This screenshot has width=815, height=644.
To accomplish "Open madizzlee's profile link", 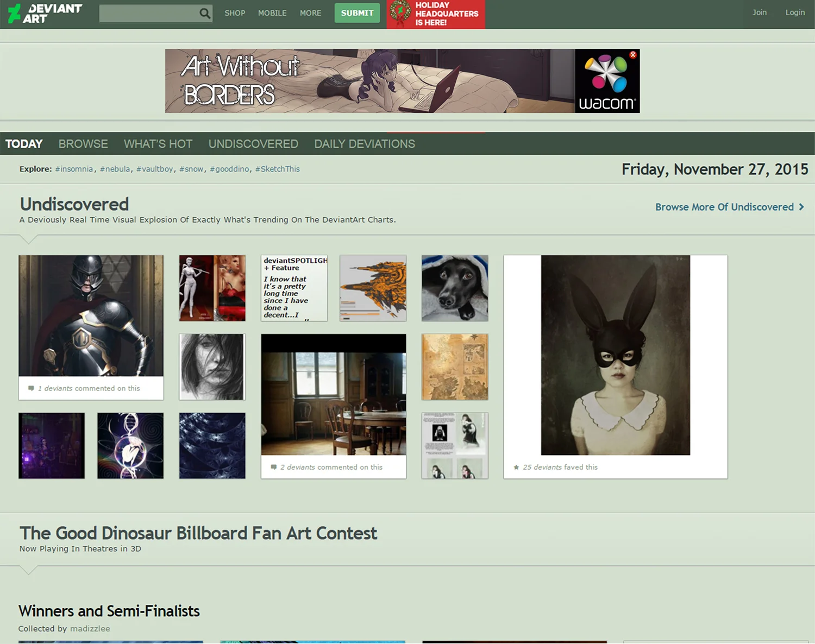I will pyautogui.click(x=90, y=628).
